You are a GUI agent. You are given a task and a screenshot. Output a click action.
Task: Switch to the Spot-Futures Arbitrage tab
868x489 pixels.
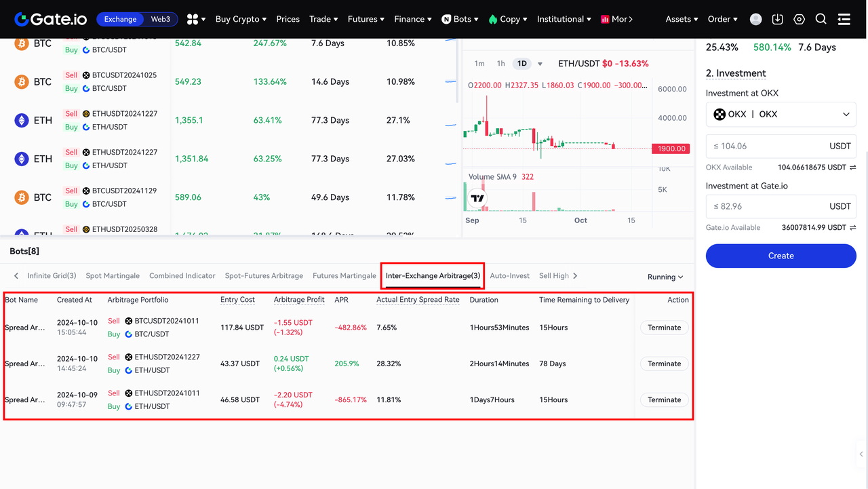264,276
